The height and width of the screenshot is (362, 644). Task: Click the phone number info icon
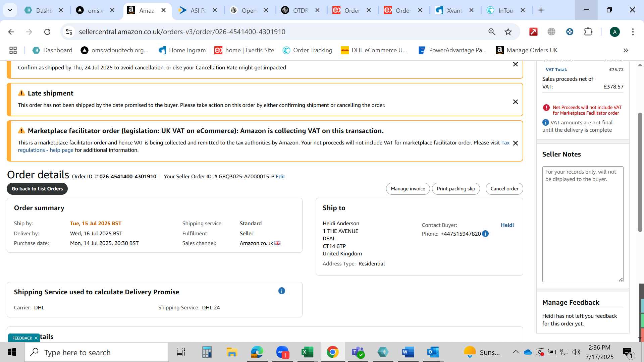click(485, 234)
